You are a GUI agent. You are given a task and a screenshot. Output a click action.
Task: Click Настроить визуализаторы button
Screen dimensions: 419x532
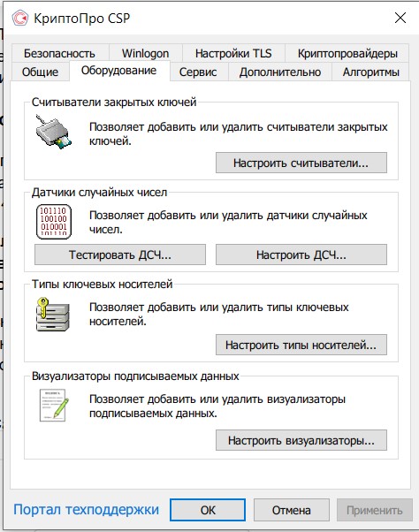point(301,440)
